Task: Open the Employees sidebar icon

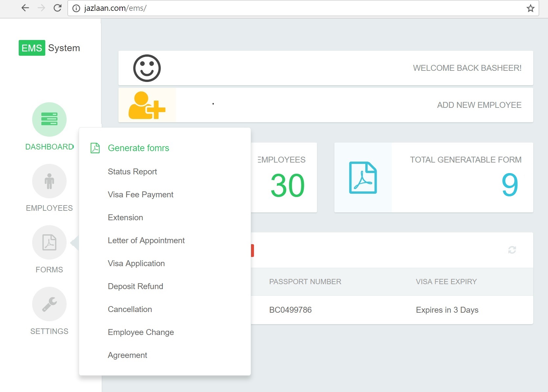Action: click(x=49, y=181)
